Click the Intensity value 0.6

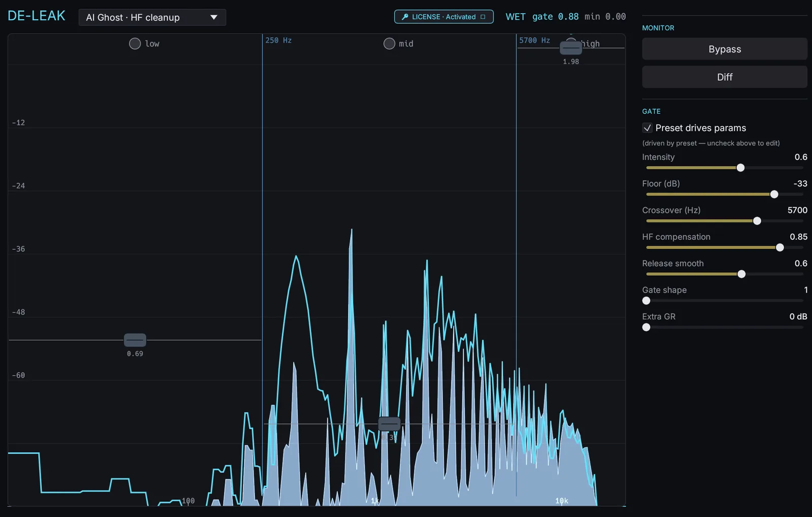[x=801, y=157]
